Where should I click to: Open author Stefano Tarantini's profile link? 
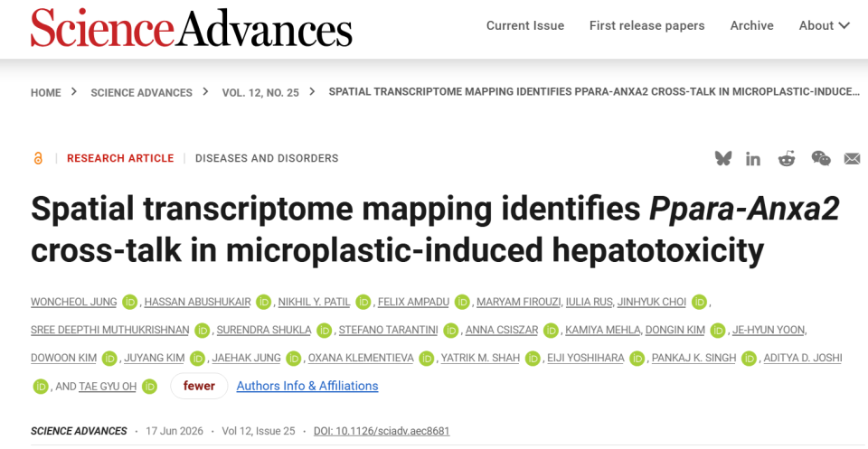388,330
